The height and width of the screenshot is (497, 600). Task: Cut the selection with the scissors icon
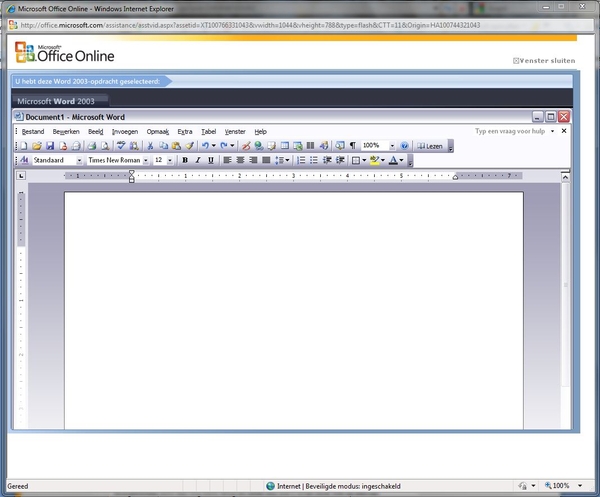[x=150, y=146]
